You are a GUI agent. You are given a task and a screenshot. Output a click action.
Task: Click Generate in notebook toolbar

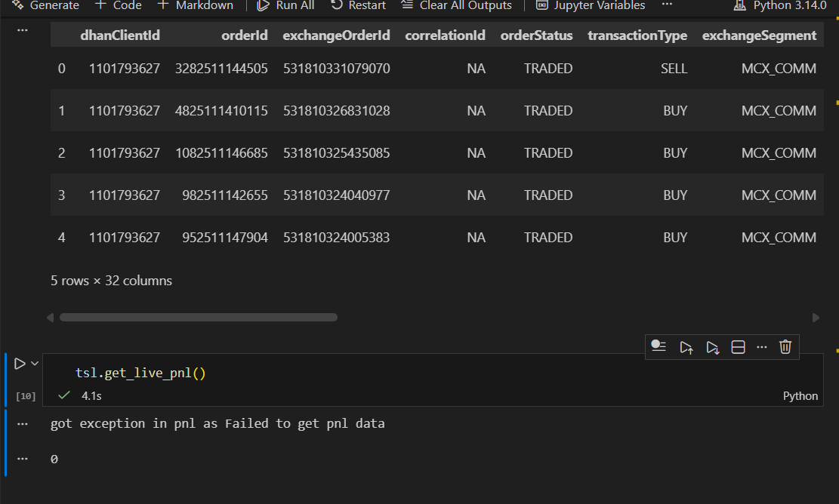[x=45, y=5]
